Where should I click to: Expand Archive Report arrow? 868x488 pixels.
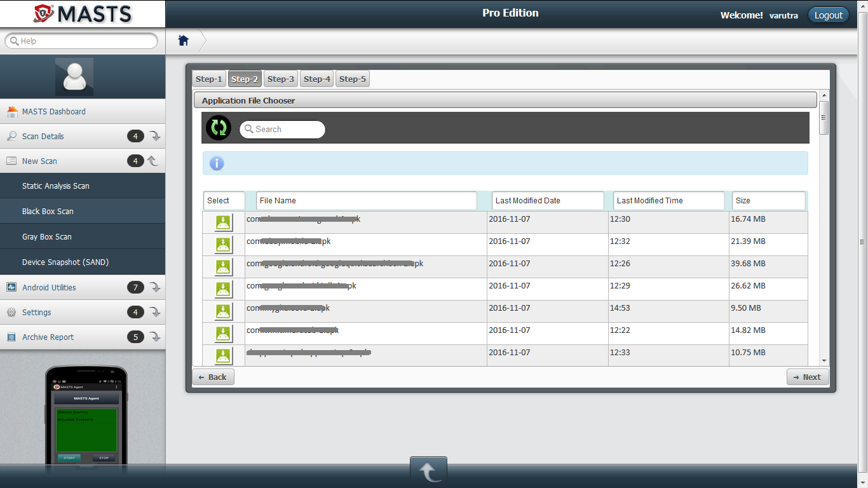tap(154, 337)
